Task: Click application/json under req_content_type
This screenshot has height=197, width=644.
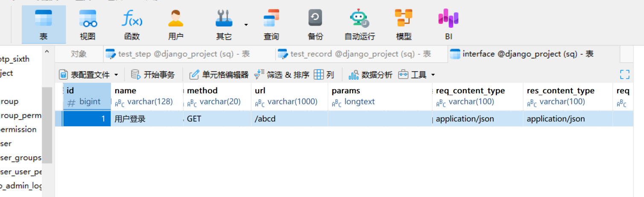Action: pos(478,119)
